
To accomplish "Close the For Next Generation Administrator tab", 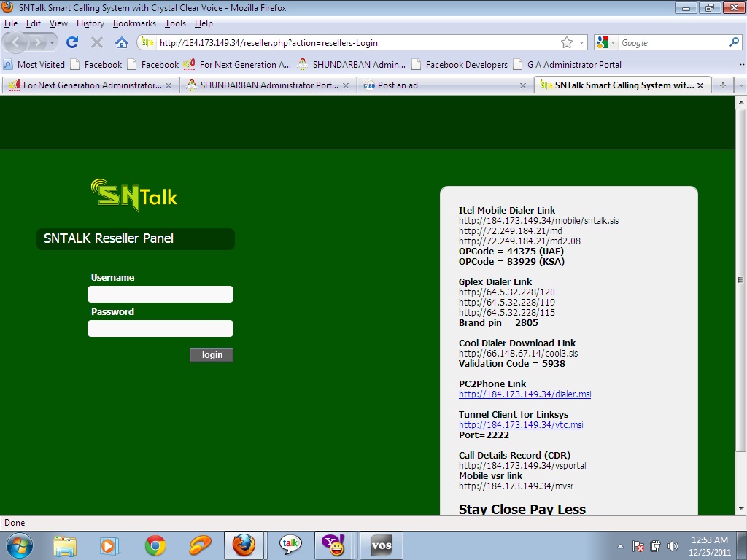I will (169, 86).
